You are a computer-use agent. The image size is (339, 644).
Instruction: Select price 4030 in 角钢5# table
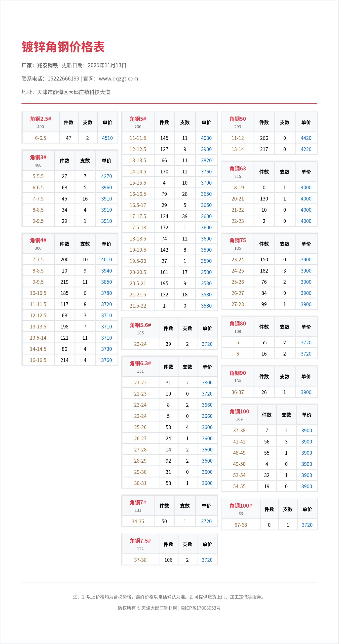(x=206, y=138)
